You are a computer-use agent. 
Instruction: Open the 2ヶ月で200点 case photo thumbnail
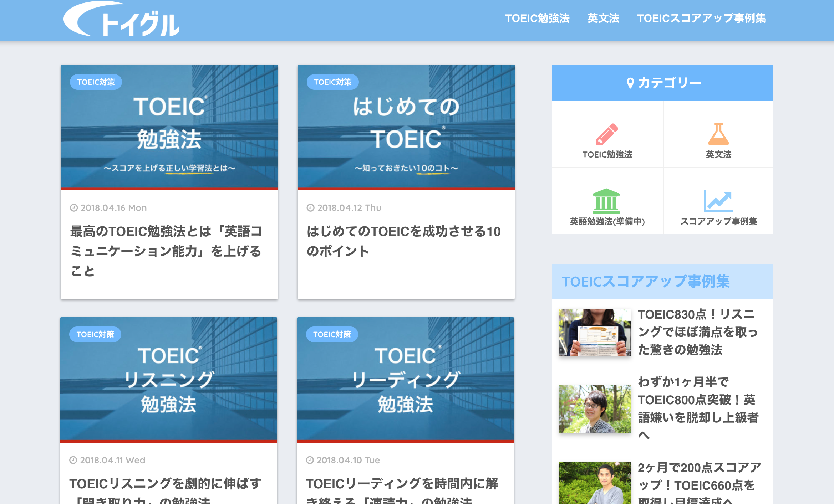pos(595,483)
